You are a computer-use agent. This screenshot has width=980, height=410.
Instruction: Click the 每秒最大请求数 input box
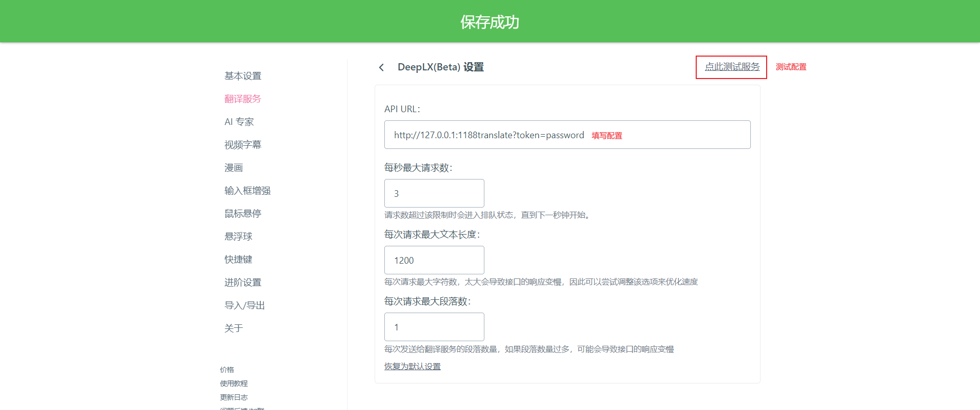click(x=434, y=193)
